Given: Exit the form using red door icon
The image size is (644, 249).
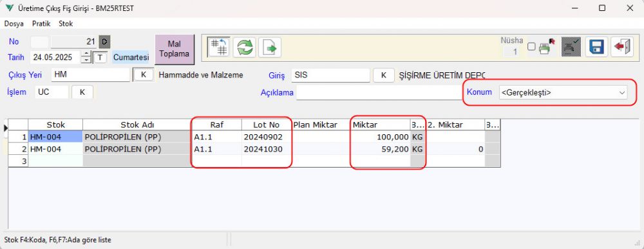Looking at the screenshot, I should click(x=622, y=47).
